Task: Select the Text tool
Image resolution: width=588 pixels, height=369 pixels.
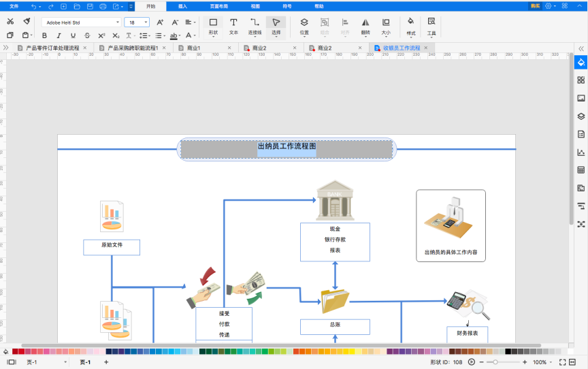Action: [x=233, y=27]
